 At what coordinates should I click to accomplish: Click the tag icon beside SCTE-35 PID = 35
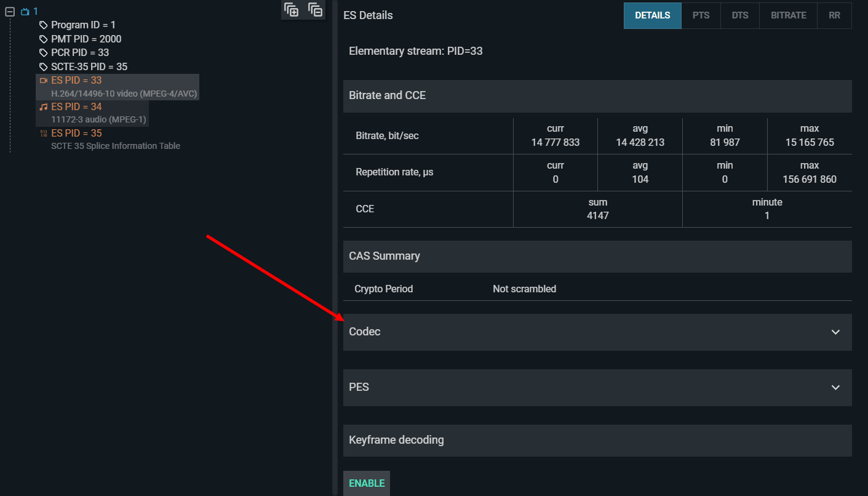point(43,66)
